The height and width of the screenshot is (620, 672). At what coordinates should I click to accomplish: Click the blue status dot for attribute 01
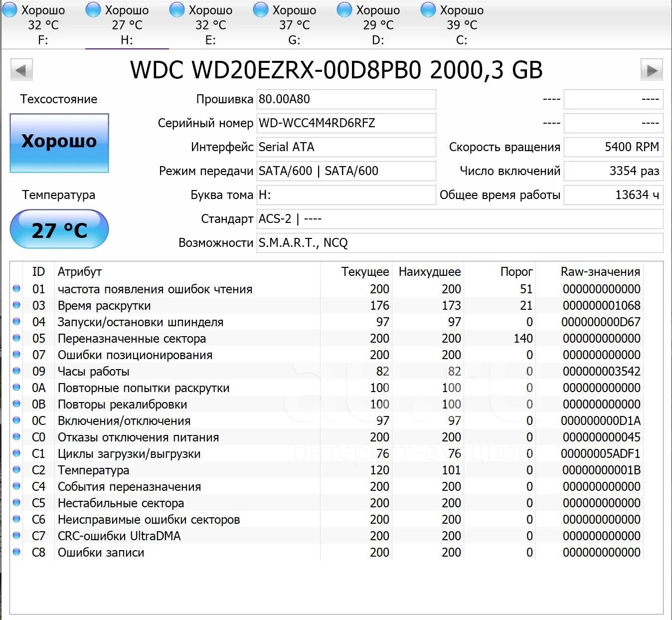click(16, 288)
